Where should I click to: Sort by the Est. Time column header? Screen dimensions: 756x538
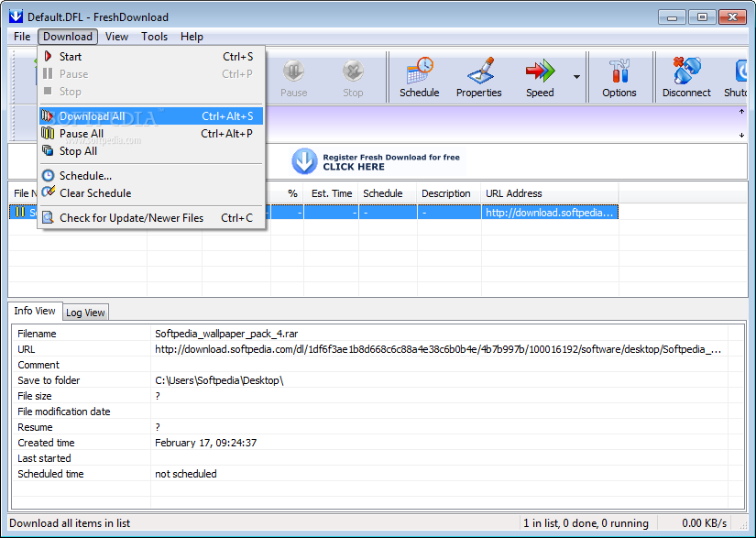point(331,193)
